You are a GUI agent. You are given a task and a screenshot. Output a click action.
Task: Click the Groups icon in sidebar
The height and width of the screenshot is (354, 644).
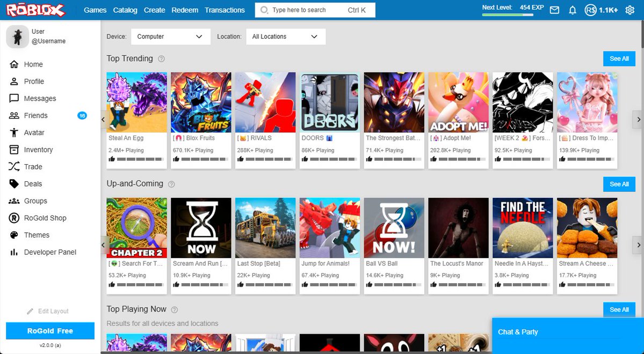[x=14, y=201]
